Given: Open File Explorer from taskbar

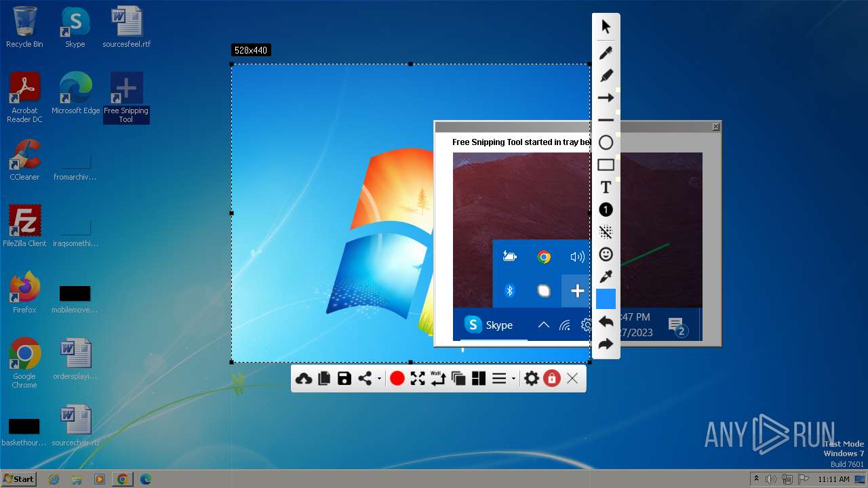Looking at the screenshot, I should pos(77,479).
